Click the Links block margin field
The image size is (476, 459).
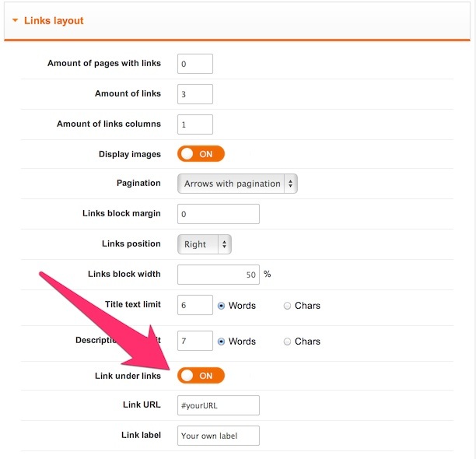[219, 214]
